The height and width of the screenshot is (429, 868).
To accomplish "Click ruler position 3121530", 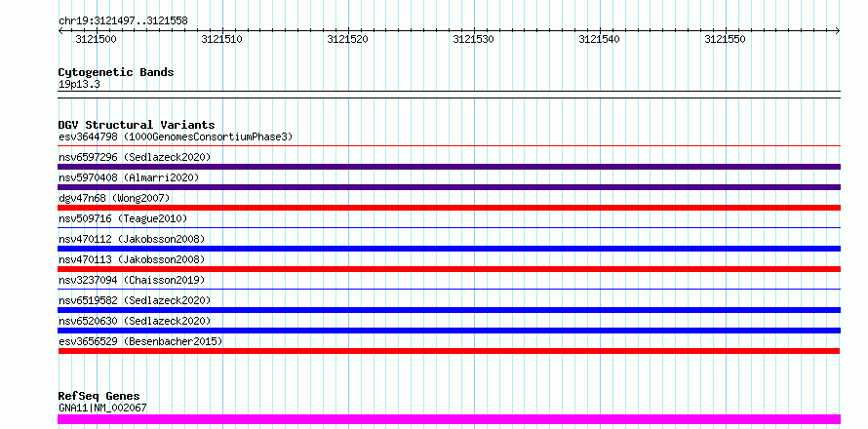I will click(473, 39).
